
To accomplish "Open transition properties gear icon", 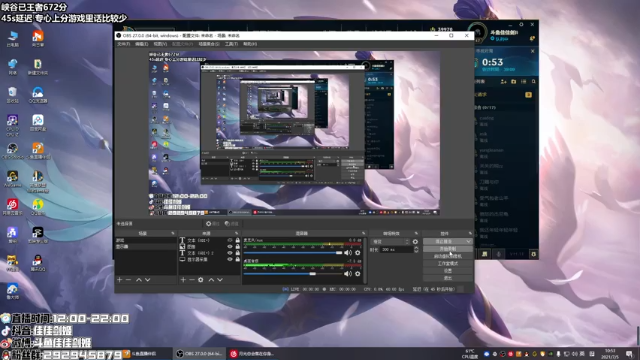I will coord(415,242).
